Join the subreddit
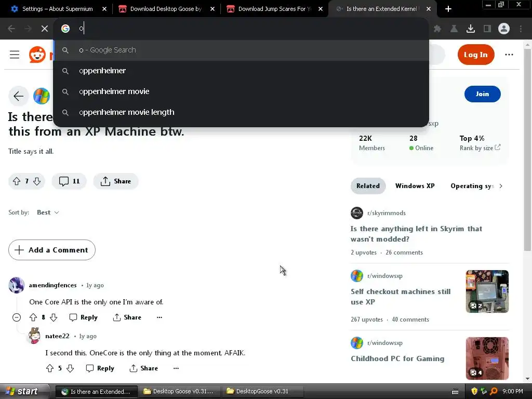532x399 pixels. pyautogui.click(x=482, y=94)
